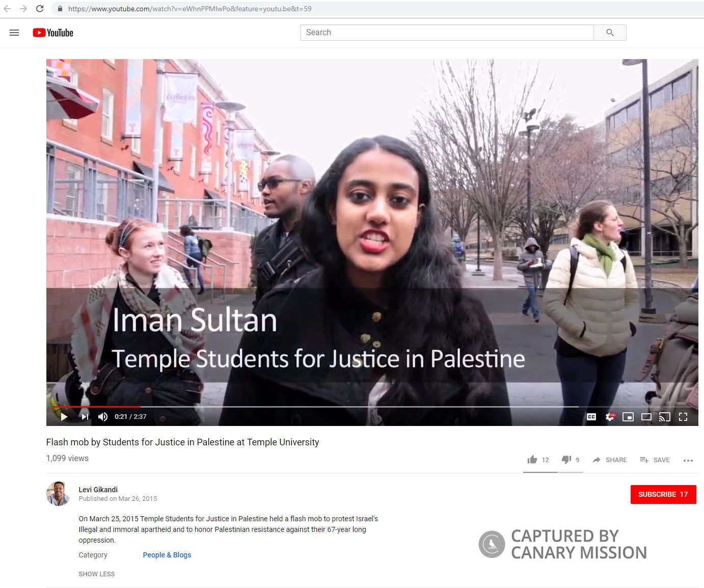Viewport: 704px width, 588px height.
Task: Open the Share options
Action: point(610,460)
